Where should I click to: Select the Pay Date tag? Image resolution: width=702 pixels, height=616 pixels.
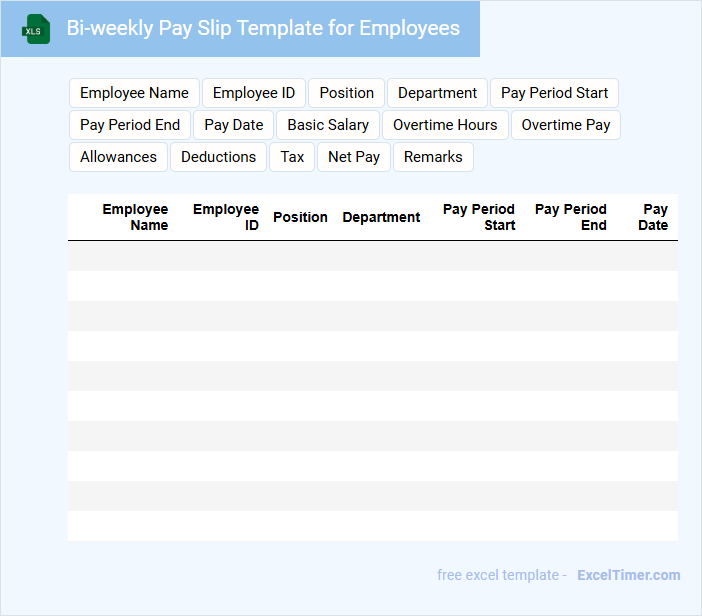234,125
